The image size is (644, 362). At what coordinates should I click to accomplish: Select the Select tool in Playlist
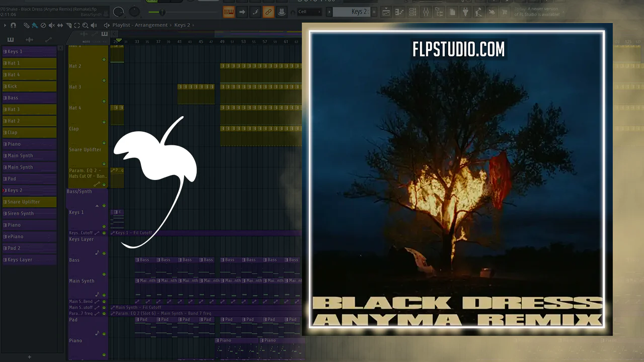tap(77, 25)
